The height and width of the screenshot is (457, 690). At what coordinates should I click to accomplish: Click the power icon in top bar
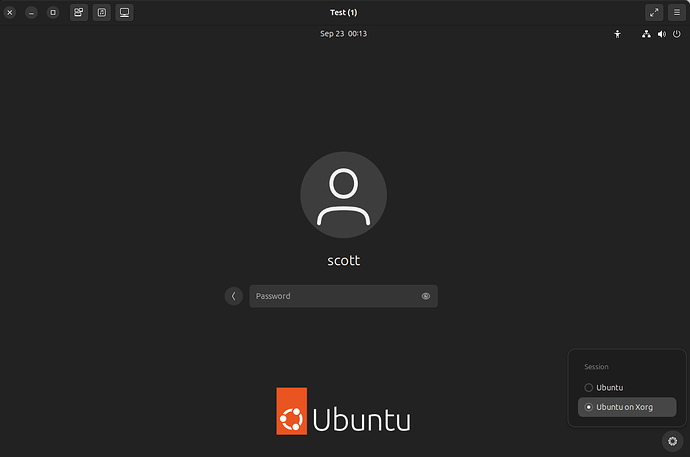[x=677, y=34]
